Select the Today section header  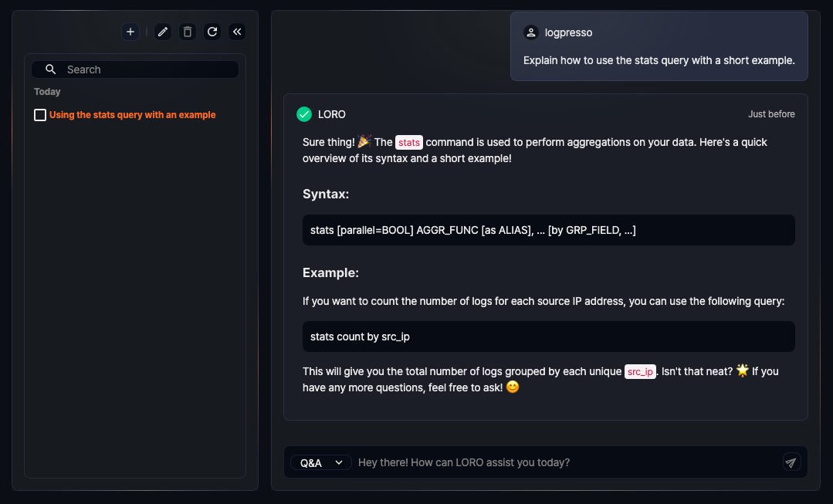[x=47, y=91]
